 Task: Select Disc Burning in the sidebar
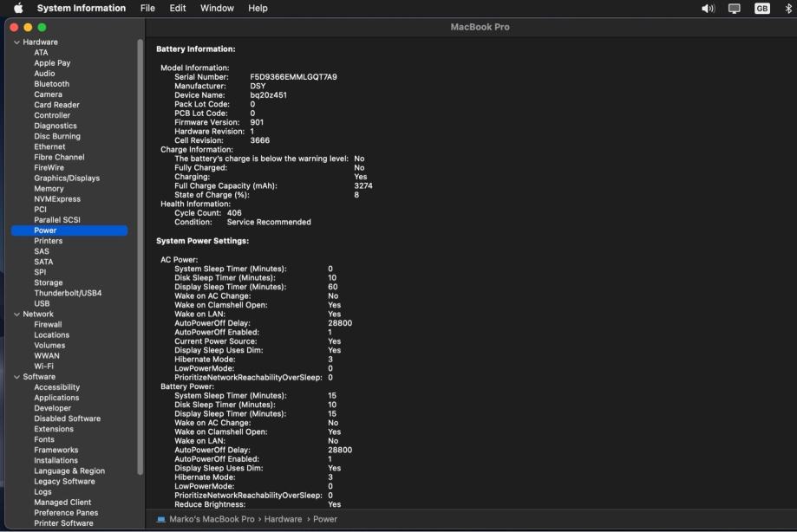57,136
